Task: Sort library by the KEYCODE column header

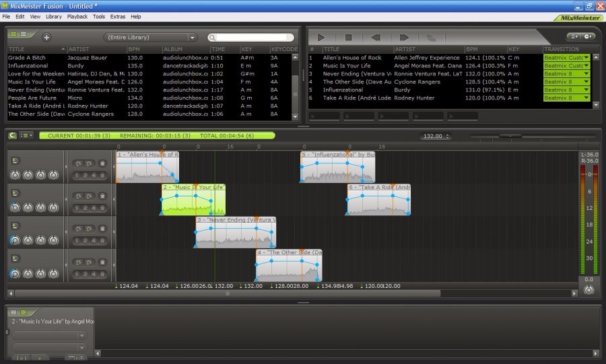Action: (284, 49)
